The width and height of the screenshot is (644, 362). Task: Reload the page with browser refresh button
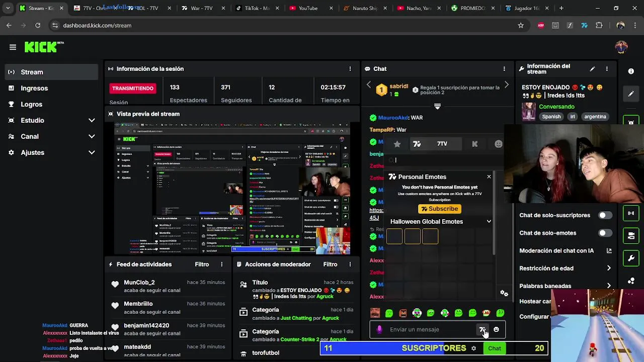click(x=38, y=26)
